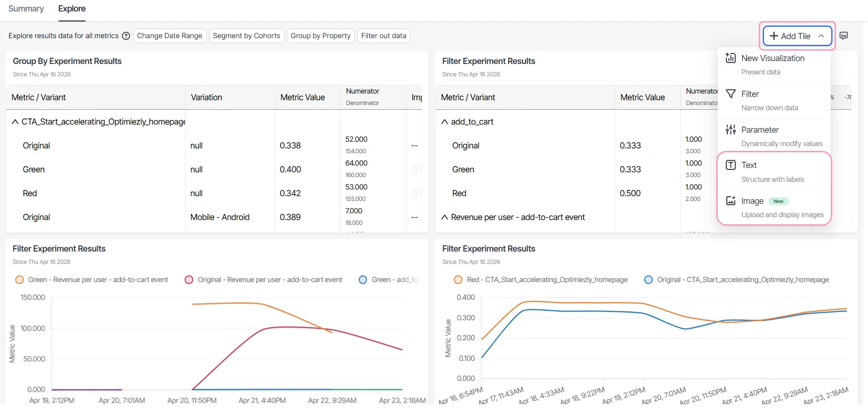Viewport: 868px width, 410px height.
Task: Click the New Visualization chart icon
Action: coord(731,58)
